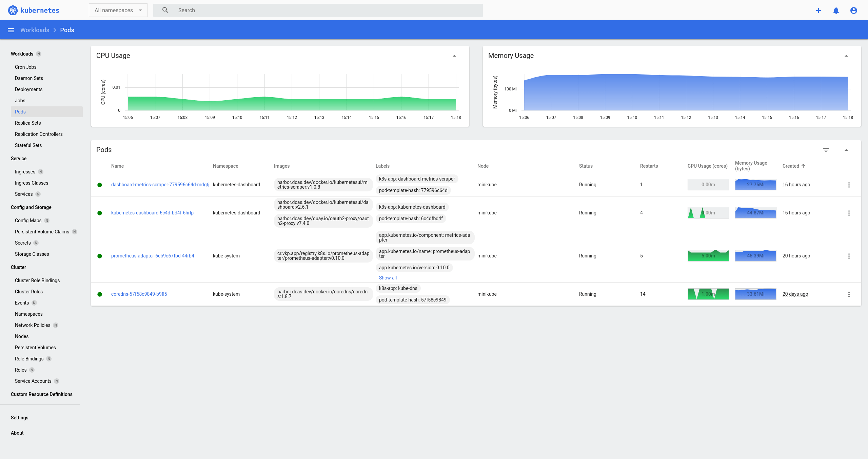Collapse the Memory Usage card
This screenshot has height=459, width=868.
coord(846,55)
